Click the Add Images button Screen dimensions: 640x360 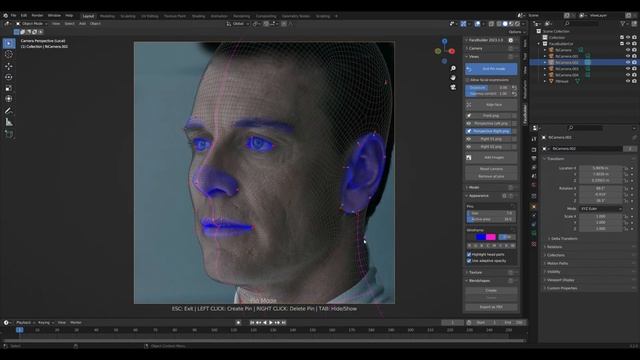coord(491,157)
